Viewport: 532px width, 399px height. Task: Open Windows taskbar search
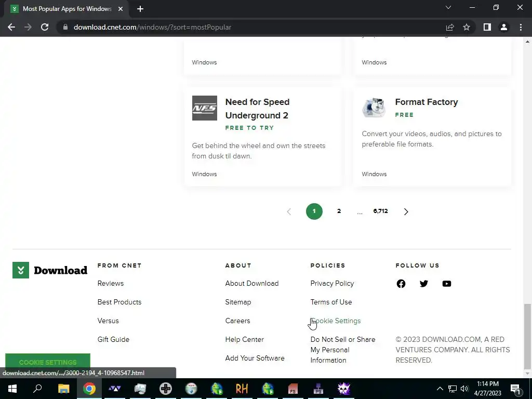(x=37, y=389)
